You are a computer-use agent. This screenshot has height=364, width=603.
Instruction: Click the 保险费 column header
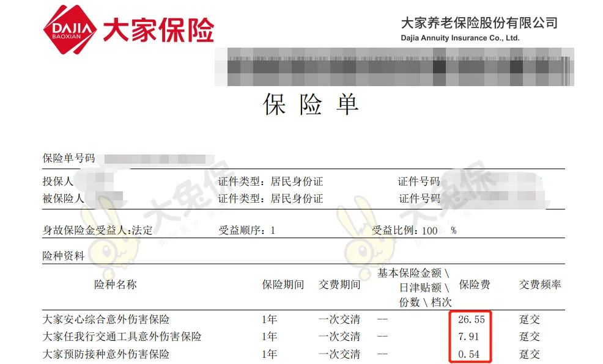475,285
